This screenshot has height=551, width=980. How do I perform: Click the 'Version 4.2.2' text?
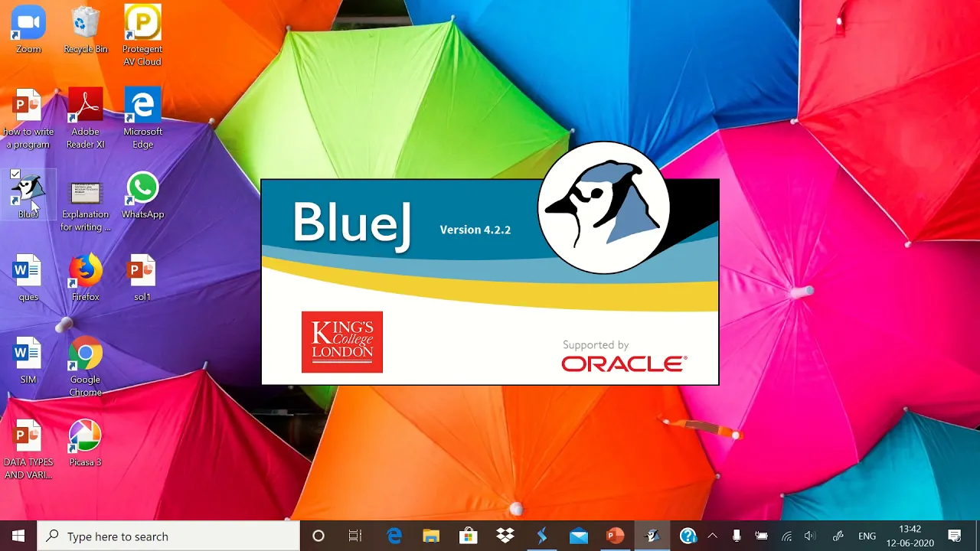pyautogui.click(x=475, y=230)
